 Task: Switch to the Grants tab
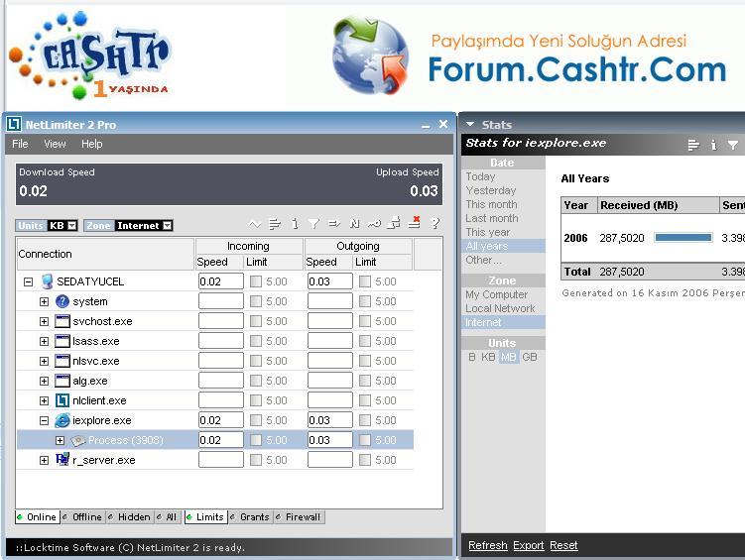250,516
